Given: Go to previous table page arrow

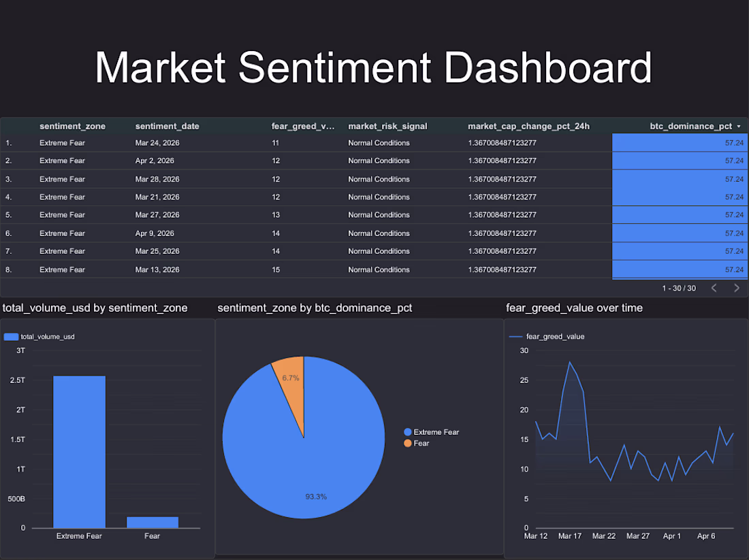Looking at the screenshot, I should 714,288.
